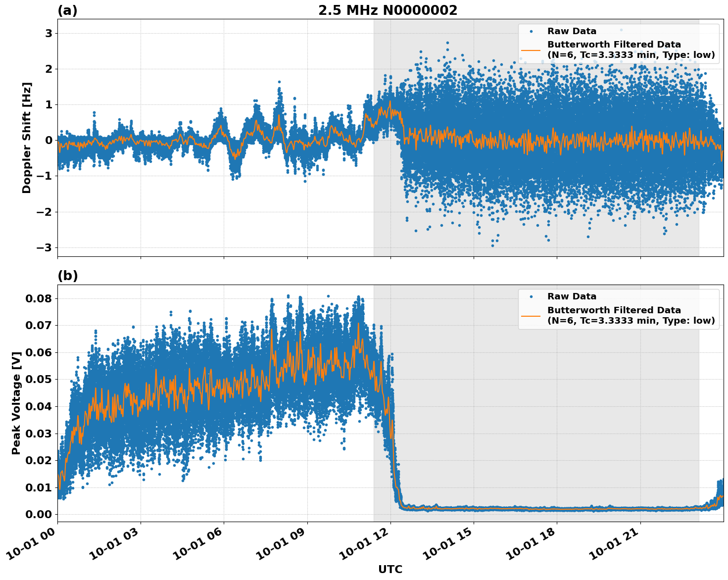This screenshot has height=580, width=728.
Task: Click the panel label (b)
Action: pyautogui.click(x=67, y=275)
